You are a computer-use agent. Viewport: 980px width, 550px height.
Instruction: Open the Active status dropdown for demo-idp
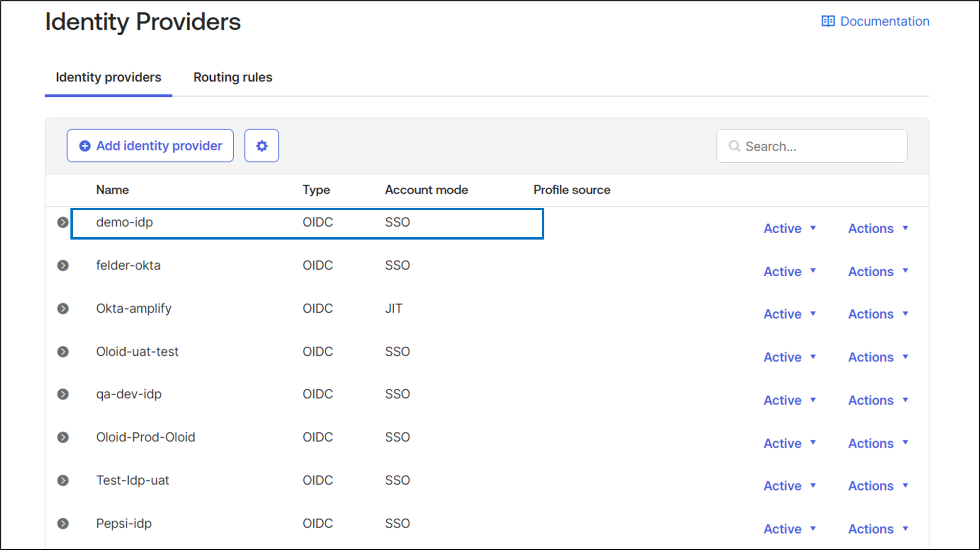(790, 228)
